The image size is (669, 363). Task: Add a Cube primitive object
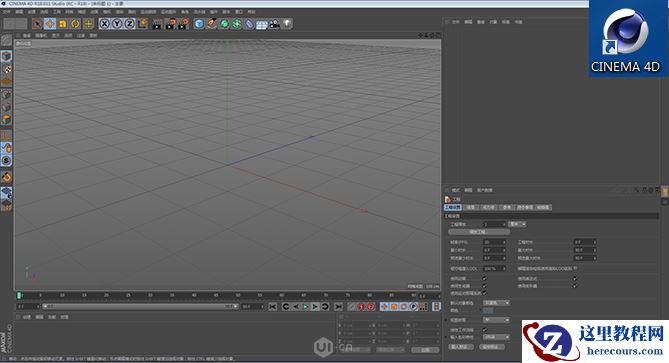coord(199,24)
